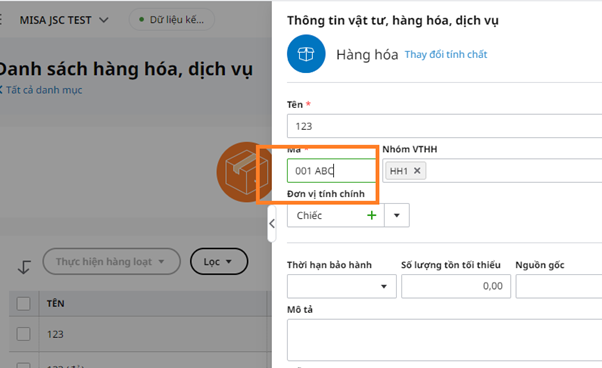Click the 123 row in the goods list

point(140,334)
